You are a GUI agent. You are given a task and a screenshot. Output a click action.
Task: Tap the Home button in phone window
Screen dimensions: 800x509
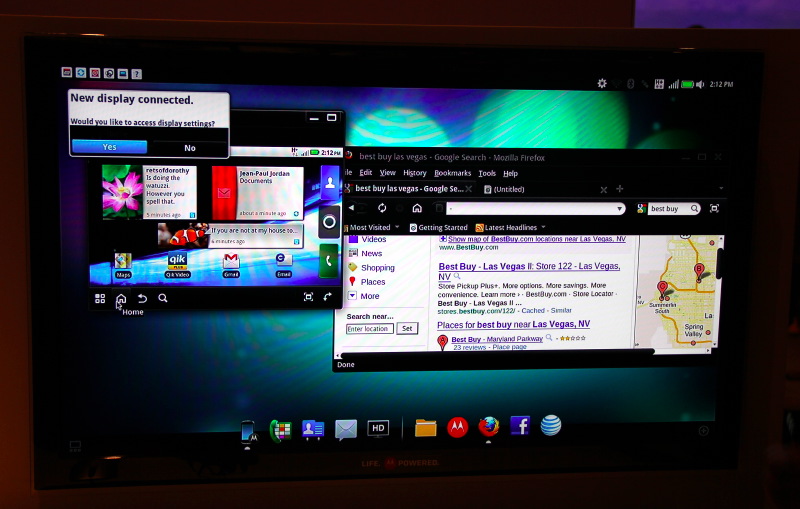coord(121,298)
